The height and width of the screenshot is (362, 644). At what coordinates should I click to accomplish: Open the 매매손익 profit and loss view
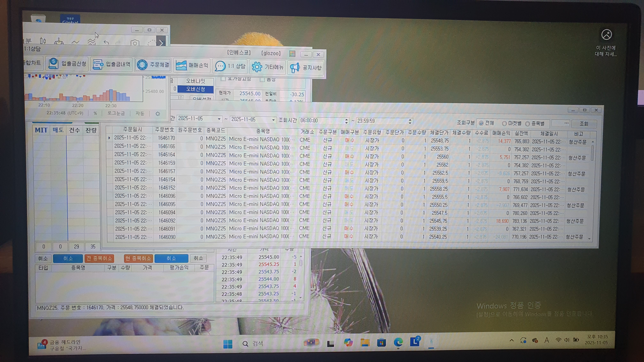[x=192, y=65]
